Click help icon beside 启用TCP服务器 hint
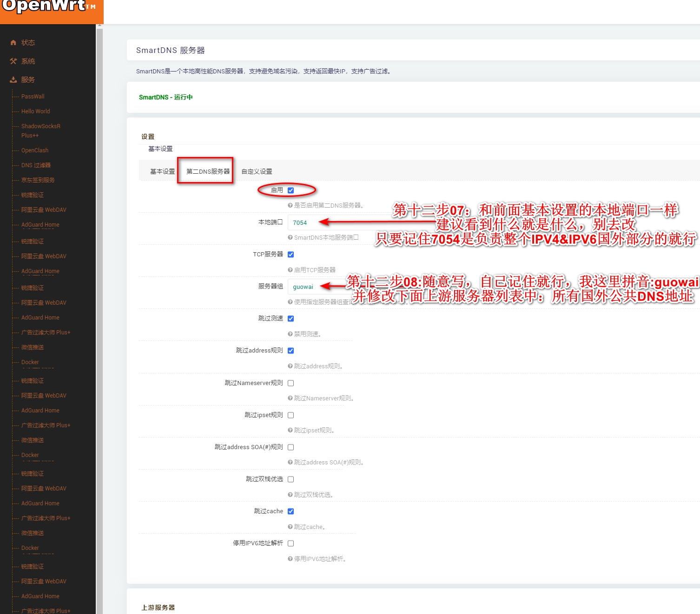This screenshot has height=614, width=700. (x=290, y=270)
